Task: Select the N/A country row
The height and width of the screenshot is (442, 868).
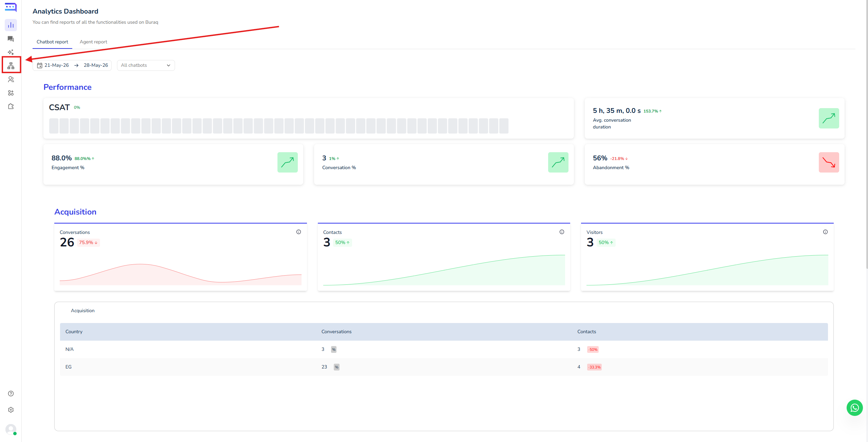Action: click(x=444, y=349)
